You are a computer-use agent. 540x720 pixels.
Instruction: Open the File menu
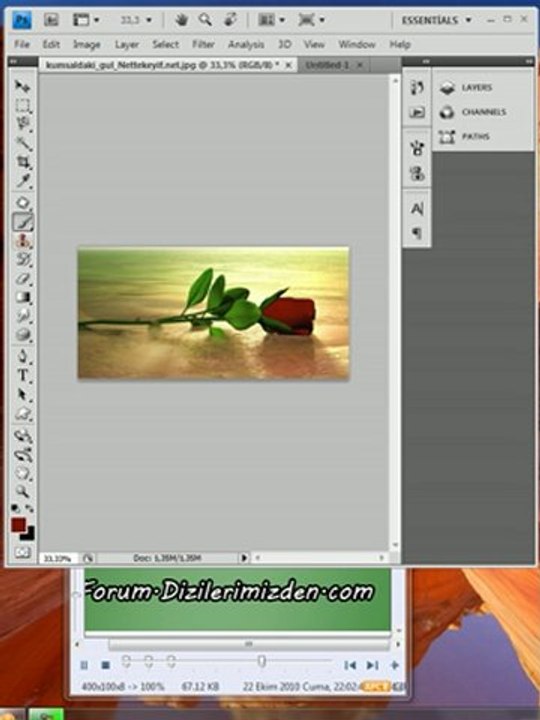tap(22, 45)
